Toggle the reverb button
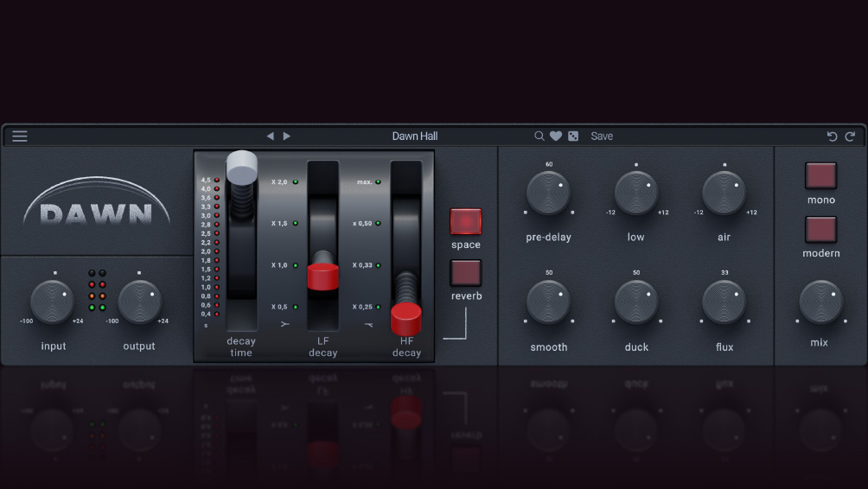Image resolution: width=868 pixels, height=489 pixels. 465,273
